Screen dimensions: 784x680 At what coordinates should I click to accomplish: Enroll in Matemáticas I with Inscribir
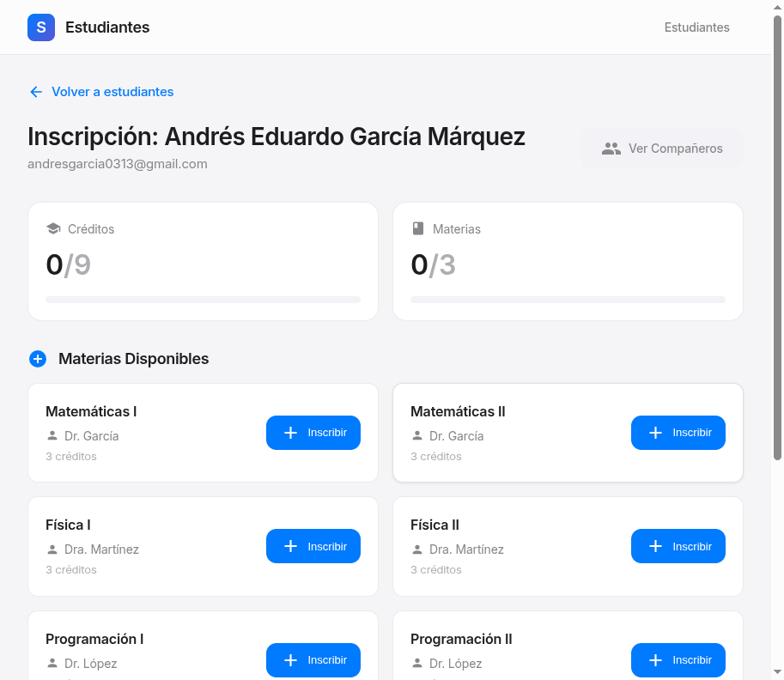point(313,433)
